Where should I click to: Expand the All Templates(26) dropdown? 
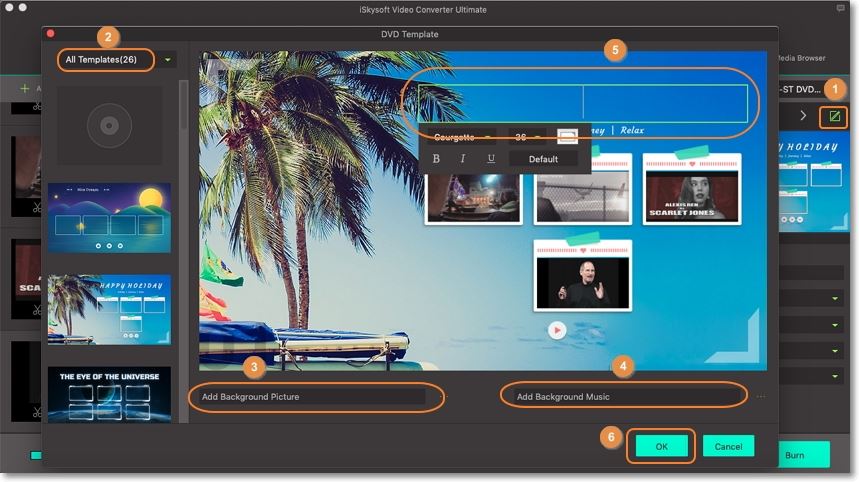click(x=168, y=60)
